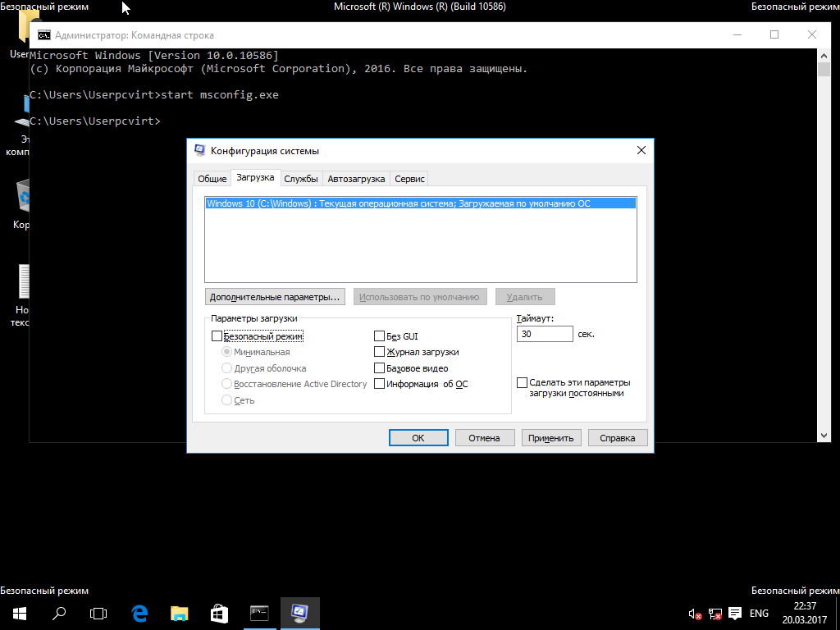This screenshot has height=630, width=840.
Task: Open the Автозагрузка tab
Action: tap(356, 179)
